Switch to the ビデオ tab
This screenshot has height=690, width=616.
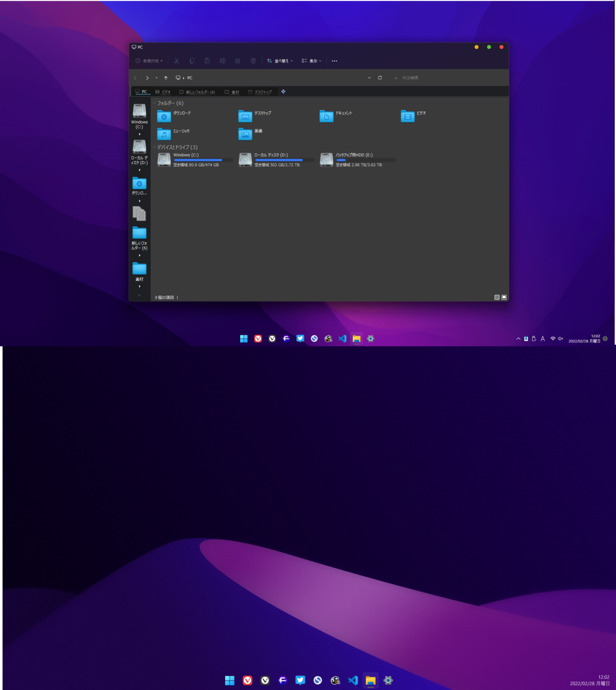pos(163,92)
